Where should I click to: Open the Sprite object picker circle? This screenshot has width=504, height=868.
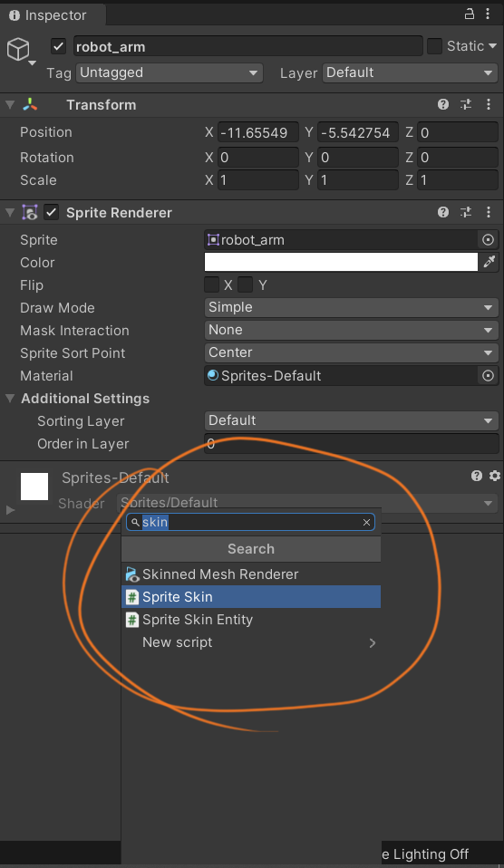[x=488, y=240]
